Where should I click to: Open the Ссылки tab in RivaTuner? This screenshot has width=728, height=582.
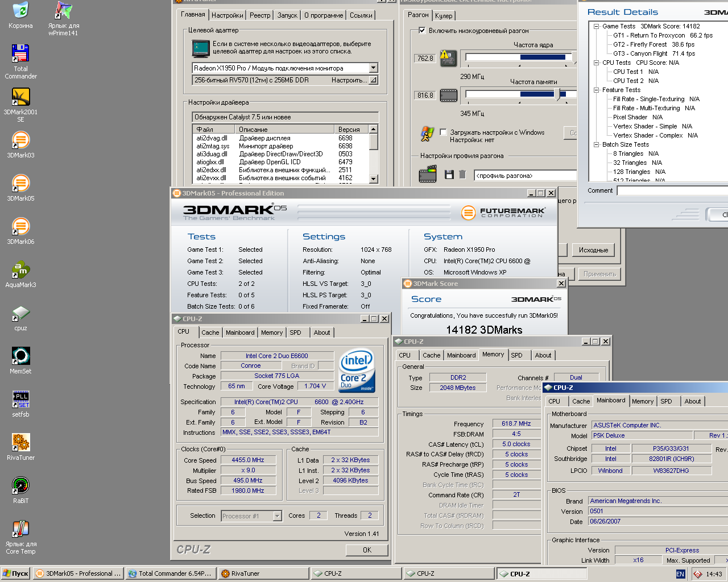[x=361, y=15]
